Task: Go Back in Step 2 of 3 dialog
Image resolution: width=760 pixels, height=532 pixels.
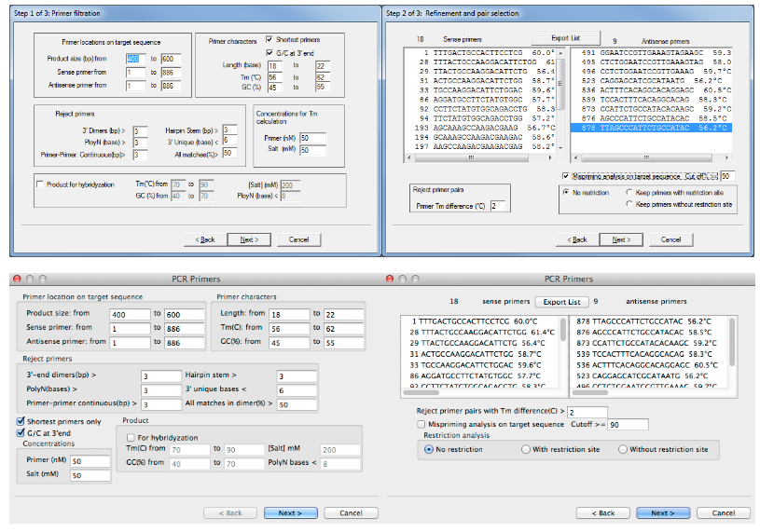Action: pyautogui.click(x=577, y=239)
